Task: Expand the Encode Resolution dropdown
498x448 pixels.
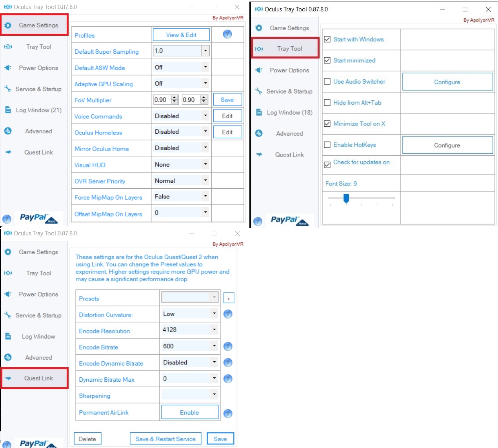Action: pos(214,330)
